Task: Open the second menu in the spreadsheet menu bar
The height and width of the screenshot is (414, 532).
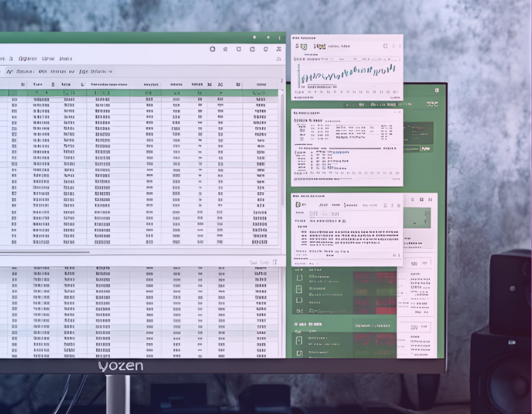Action: [27, 59]
